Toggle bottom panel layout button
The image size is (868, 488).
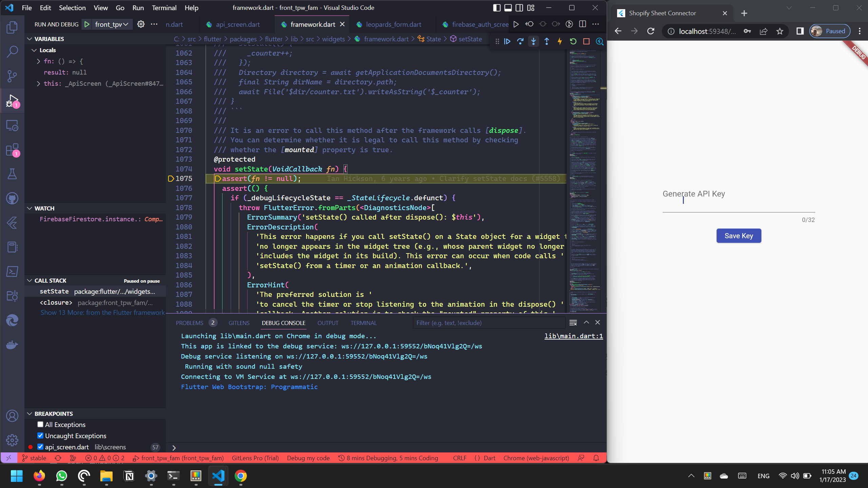[508, 8]
